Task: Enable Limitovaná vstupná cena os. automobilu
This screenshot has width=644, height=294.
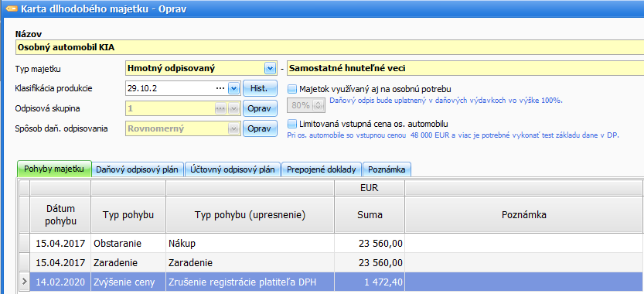Action: click(x=292, y=123)
